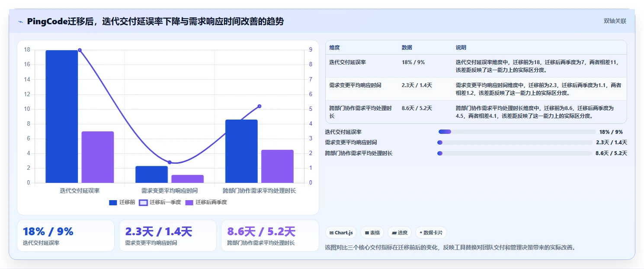Click the 维度 column header

[334, 48]
